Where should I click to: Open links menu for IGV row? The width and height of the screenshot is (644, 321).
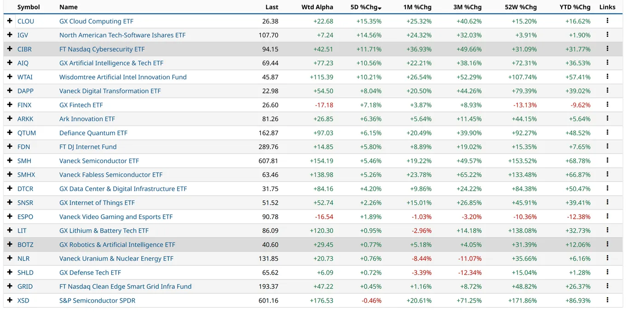click(607, 35)
